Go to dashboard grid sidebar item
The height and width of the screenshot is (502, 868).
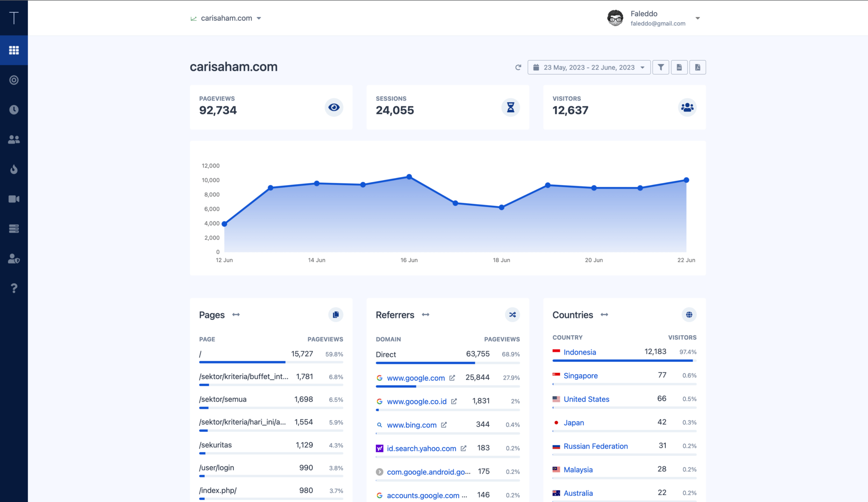click(14, 50)
